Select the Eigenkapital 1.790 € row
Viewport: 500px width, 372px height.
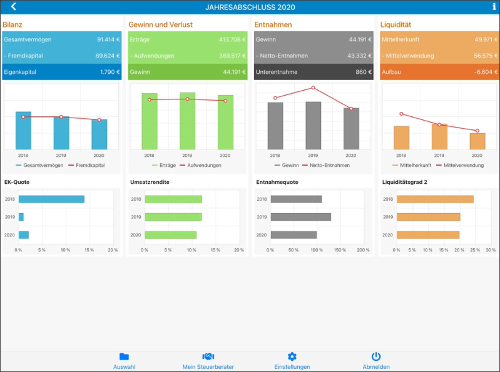point(62,72)
